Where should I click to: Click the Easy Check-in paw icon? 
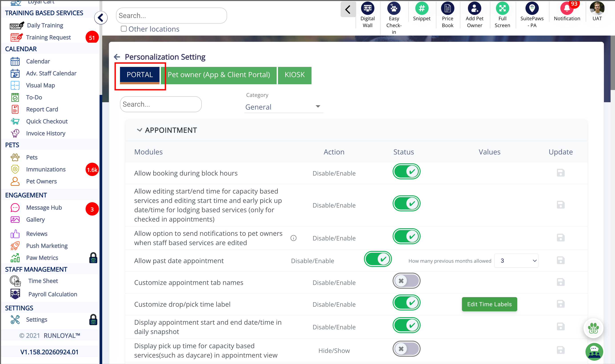coord(394,9)
